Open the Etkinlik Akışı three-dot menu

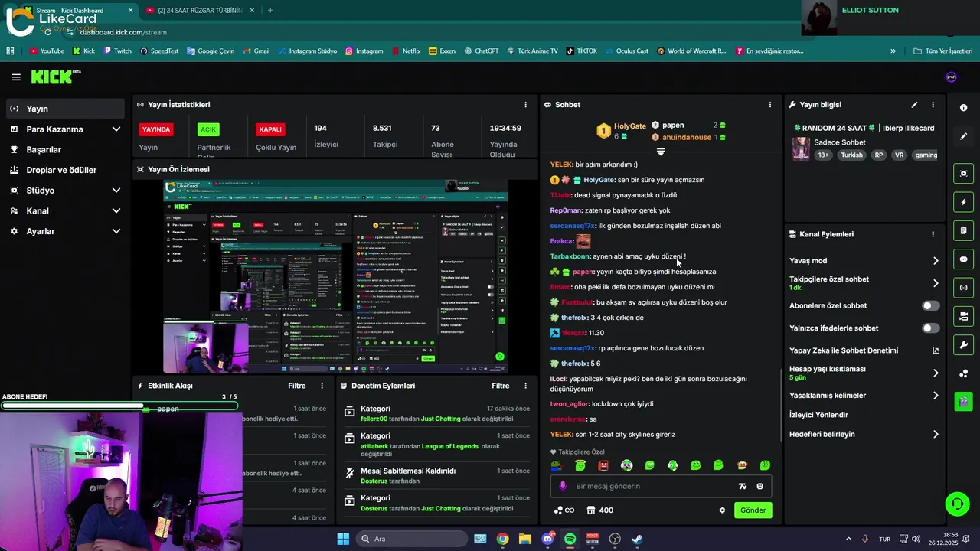pyautogui.click(x=322, y=386)
